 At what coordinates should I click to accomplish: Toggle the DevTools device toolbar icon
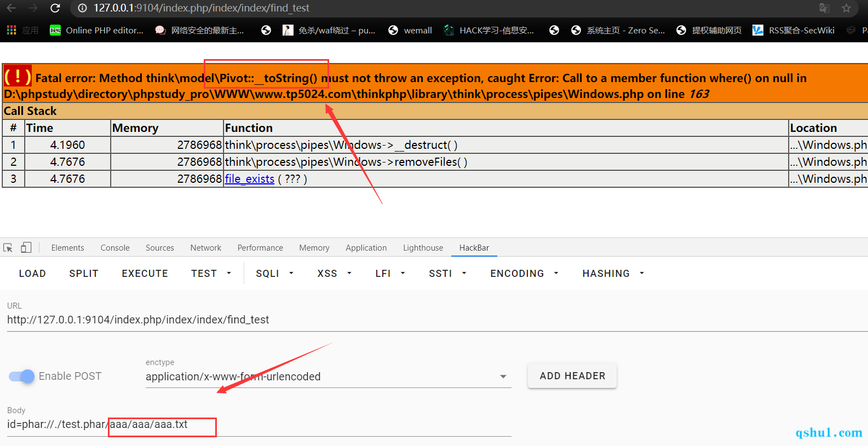click(26, 248)
